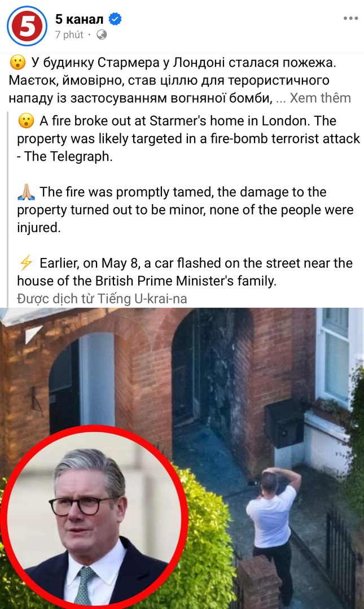Click the surprised face emoji in original text
The image size is (364, 609).
click(x=17, y=63)
